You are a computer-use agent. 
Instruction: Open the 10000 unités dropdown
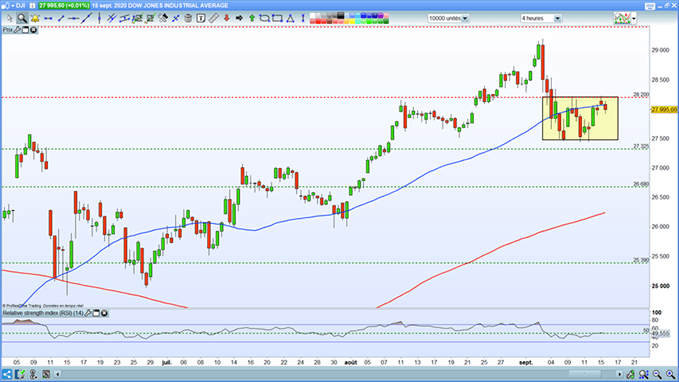point(448,18)
